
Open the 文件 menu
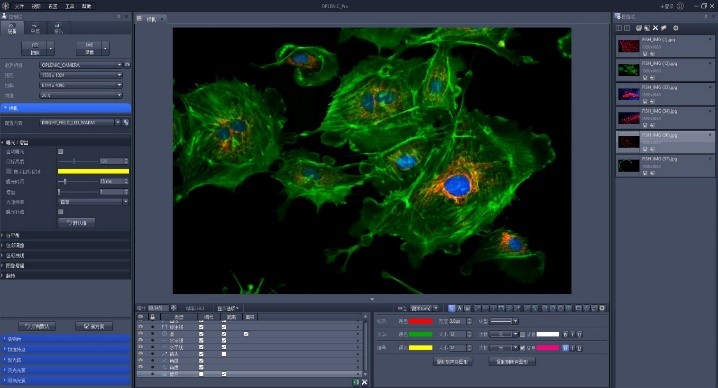(x=19, y=6)
